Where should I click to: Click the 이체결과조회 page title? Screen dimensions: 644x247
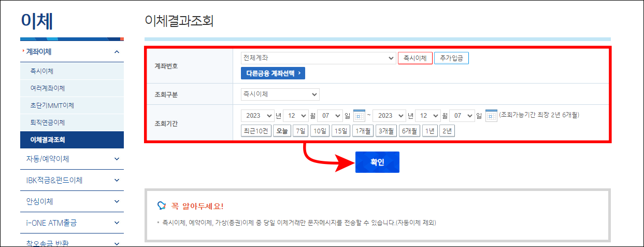179,21
